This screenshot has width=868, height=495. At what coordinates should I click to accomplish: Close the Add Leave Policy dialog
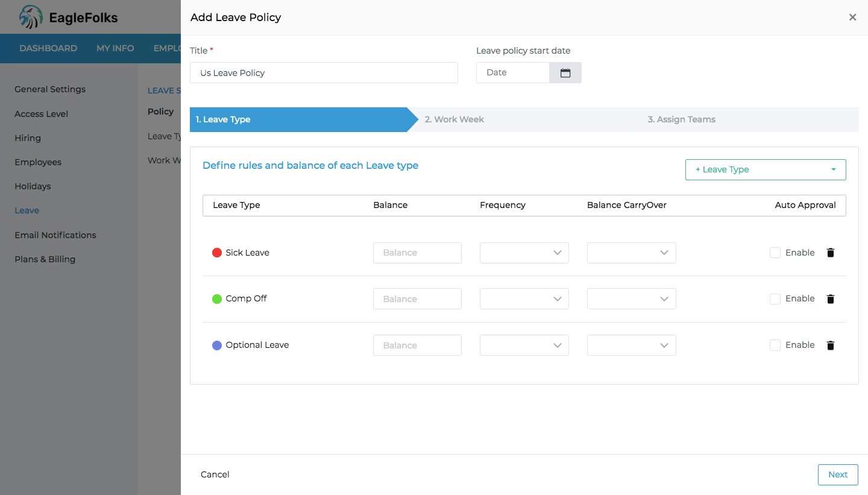(x=852, y=17)
